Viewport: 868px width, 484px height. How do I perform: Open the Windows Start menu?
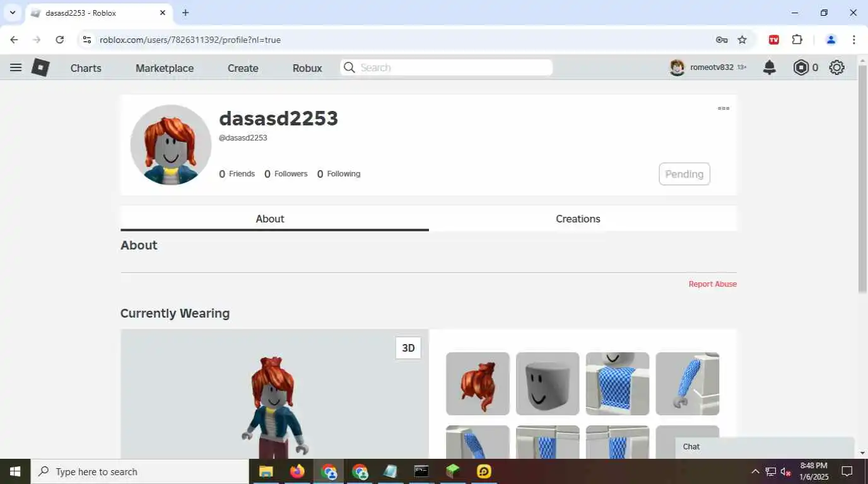(15, 471)
